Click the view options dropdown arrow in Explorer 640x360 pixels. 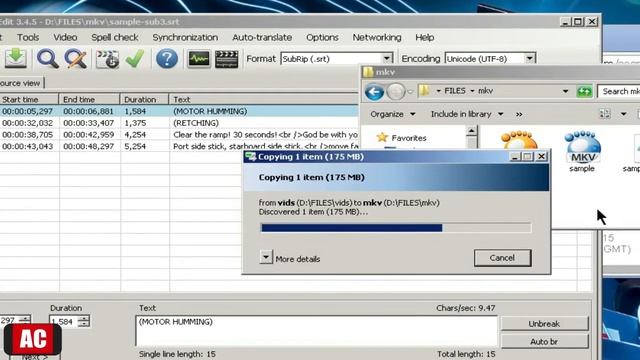click(623, 114)
